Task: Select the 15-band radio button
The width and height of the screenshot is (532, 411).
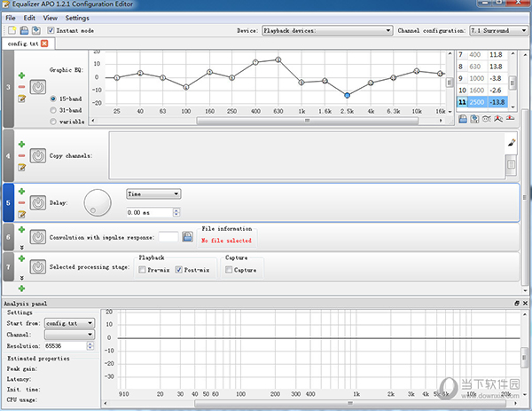Action: [x=53, y=99]
